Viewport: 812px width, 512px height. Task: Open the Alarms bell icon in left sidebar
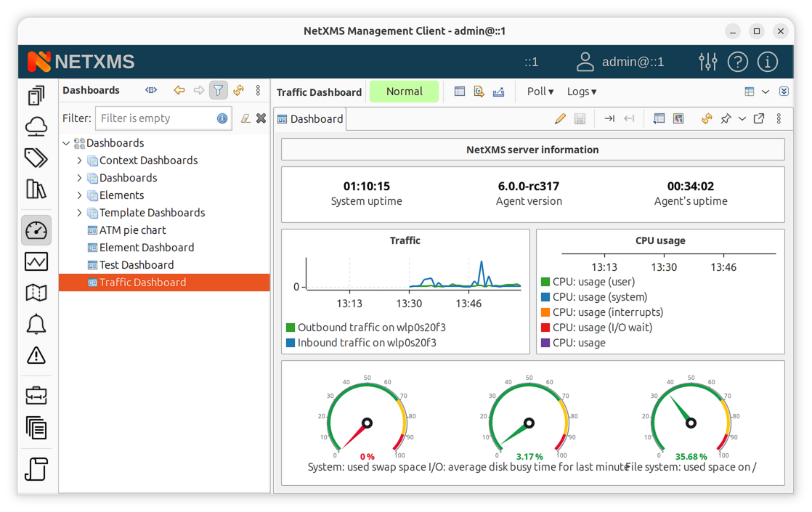click(x=36, y=324)
